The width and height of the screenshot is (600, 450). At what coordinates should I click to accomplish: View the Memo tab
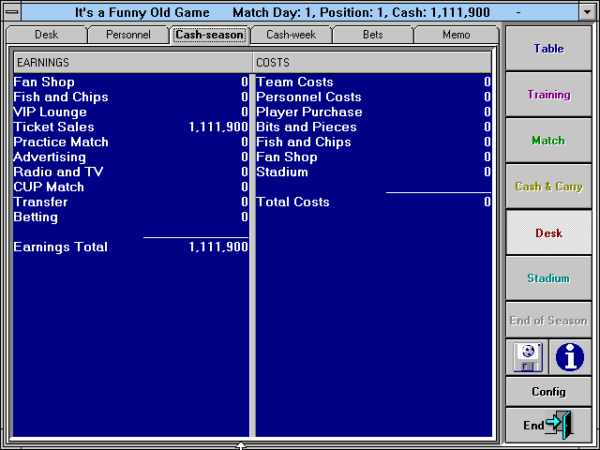click(455, 35)
